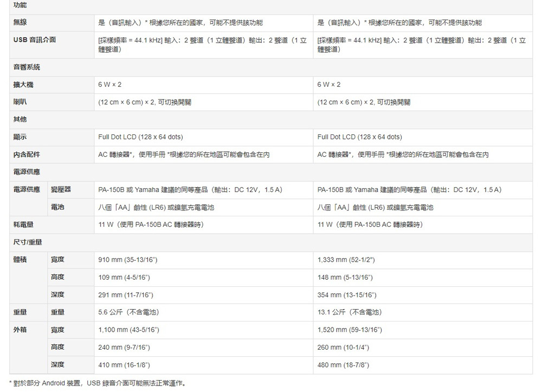Click the 顯示 row label
Viewport: 542px width, 392px height.
tap(20, 137)
